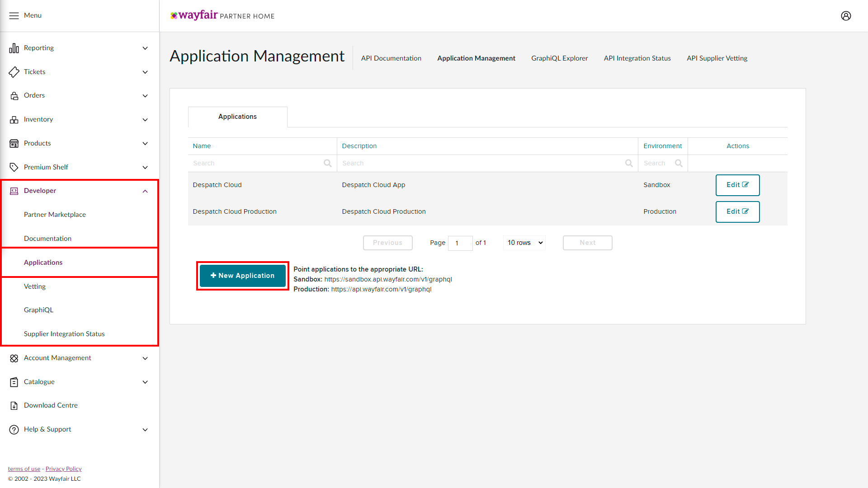This screenshot has height=488, width=868.
Task: Go to API Supplier Vetting tab
Action: pos(717,58)
